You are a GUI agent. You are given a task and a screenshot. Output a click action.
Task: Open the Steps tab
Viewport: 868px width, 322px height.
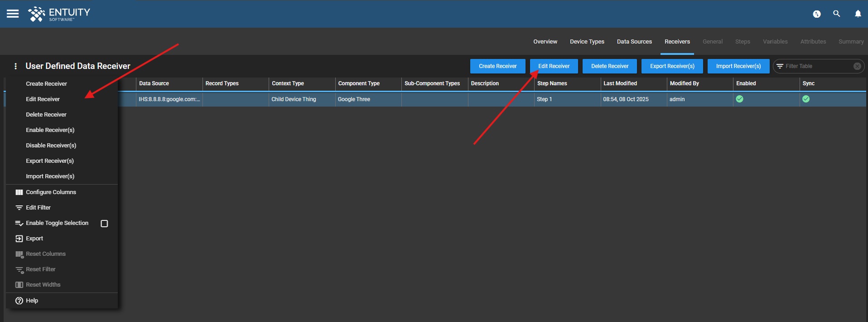tap(743, 42)
